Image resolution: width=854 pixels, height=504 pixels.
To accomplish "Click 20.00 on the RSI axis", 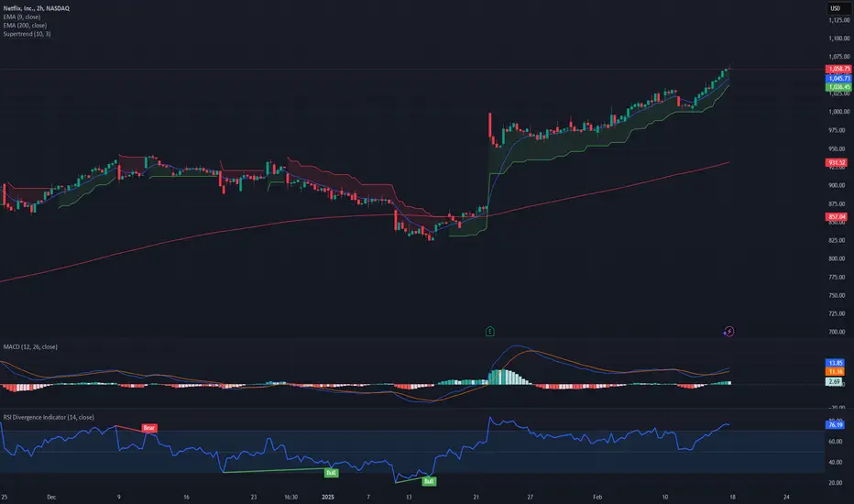I will pyautogui.click(x=836, y=483).
